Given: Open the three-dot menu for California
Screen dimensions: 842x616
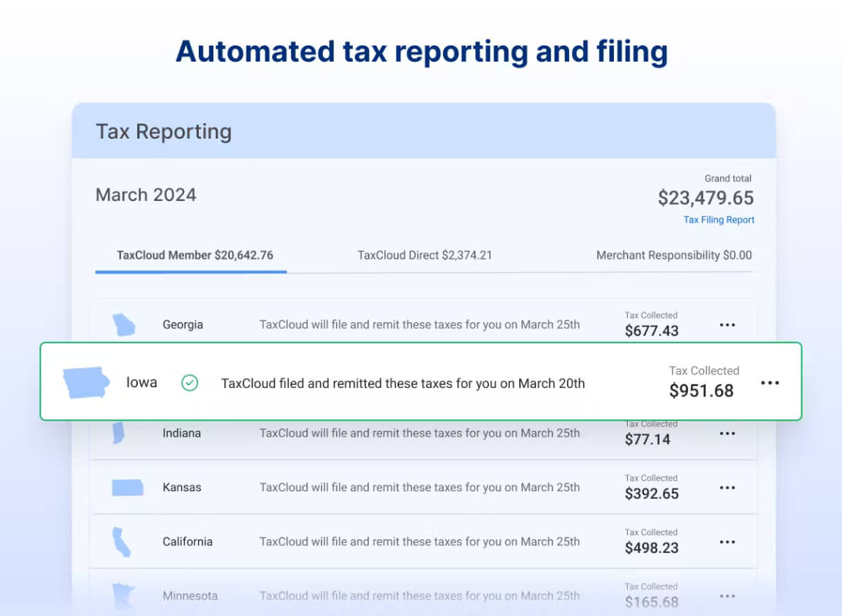Looking at the screenshot, I should click(x=727, y=542).
